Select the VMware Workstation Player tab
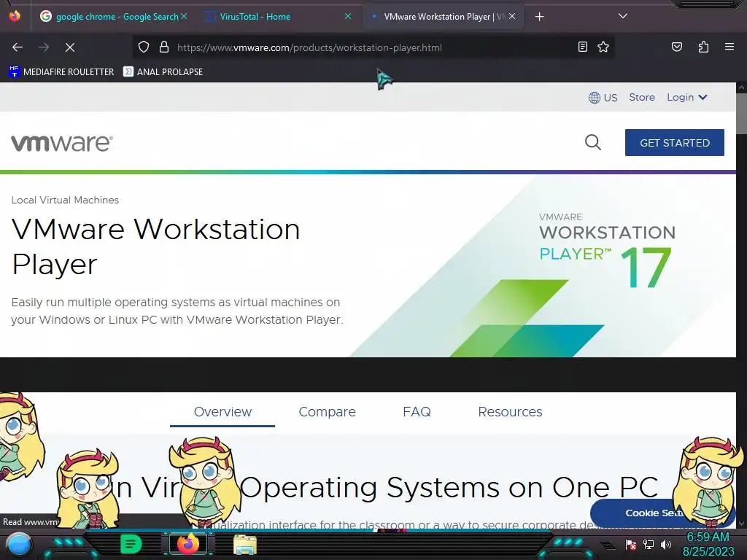The height and width of the screenshot is (560, 747). [x=443, y=17]
